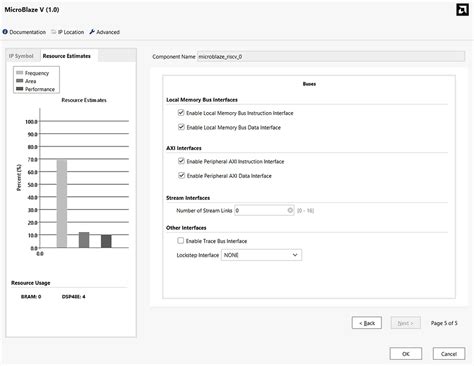Click the Cancel button
474x366 pixels.
(x=449, y=354)
